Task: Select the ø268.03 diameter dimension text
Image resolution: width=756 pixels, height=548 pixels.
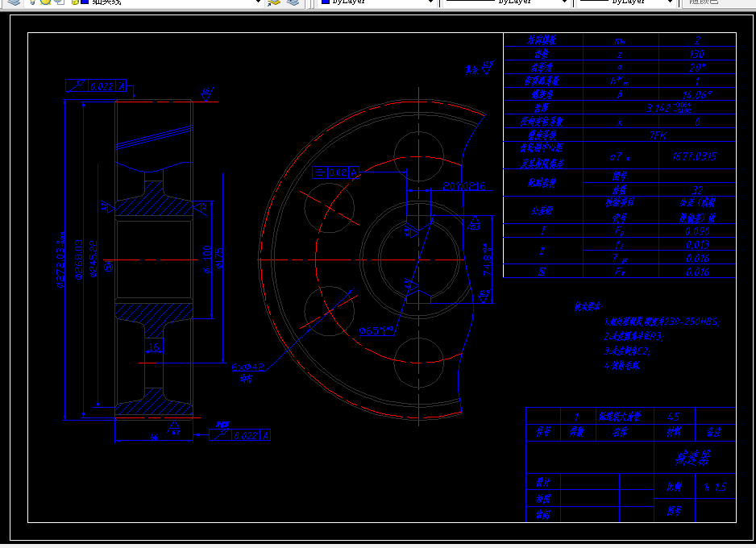Action: (x=79, y=259)
